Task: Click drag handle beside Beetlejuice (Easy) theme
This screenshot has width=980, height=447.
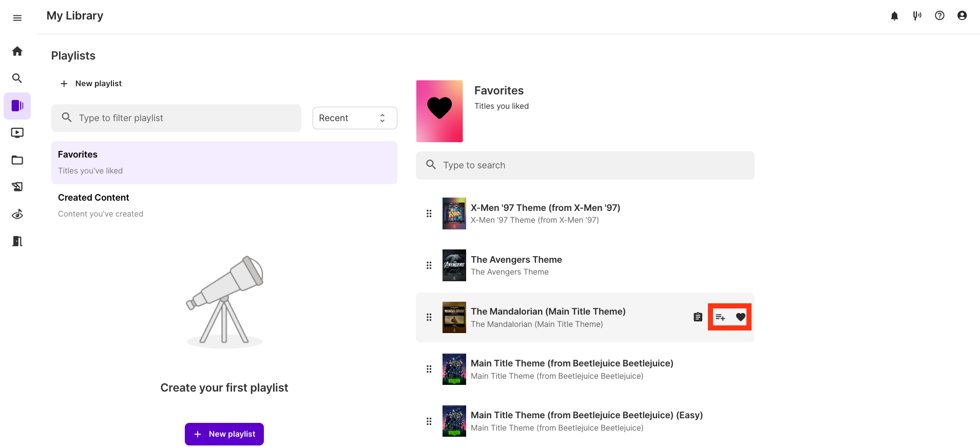Action: click(429, 421)
